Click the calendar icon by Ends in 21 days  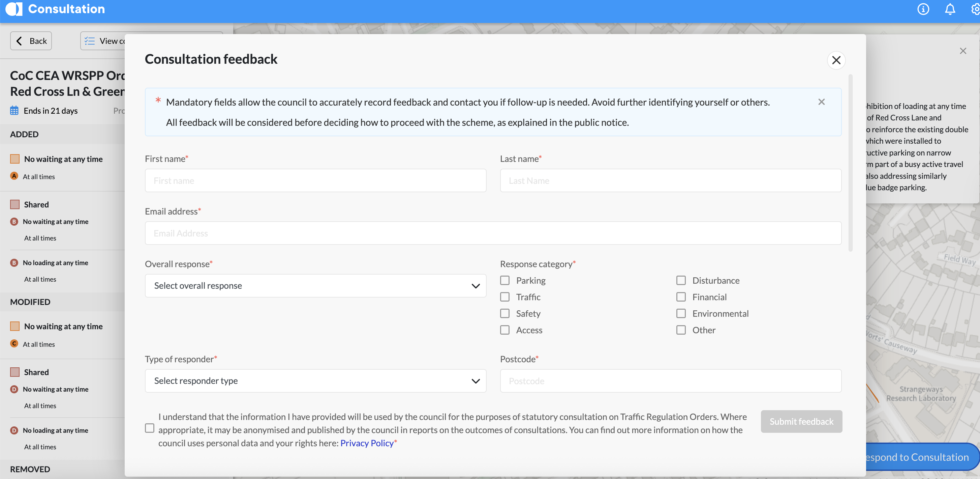click(14, 110)
